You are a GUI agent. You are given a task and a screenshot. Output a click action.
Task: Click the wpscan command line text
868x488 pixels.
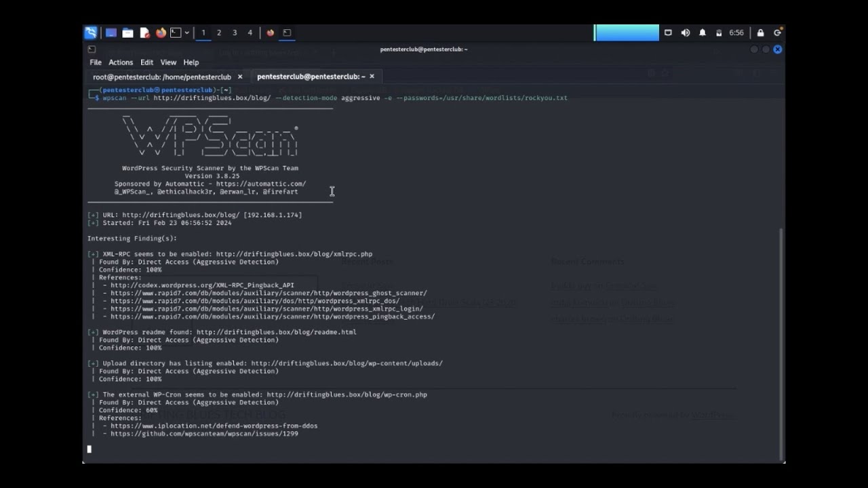point(335,98)
